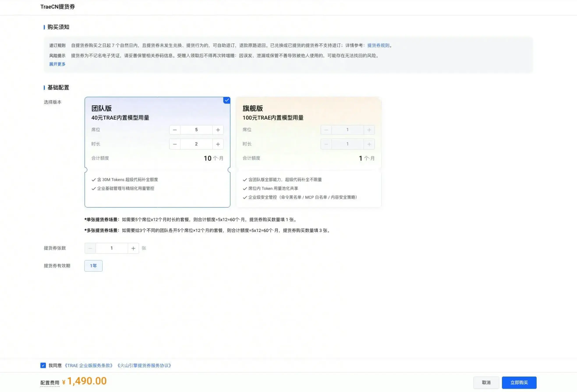
Task: Click 10 个·月 total in 团队版 card
Action: click(x=213, y=158)
